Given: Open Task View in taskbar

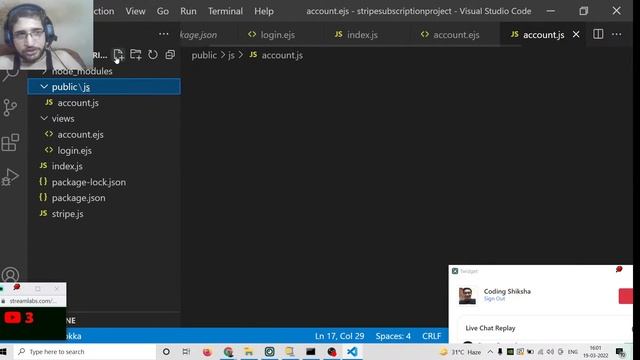Looking at the screenshot, I should 186,351.
